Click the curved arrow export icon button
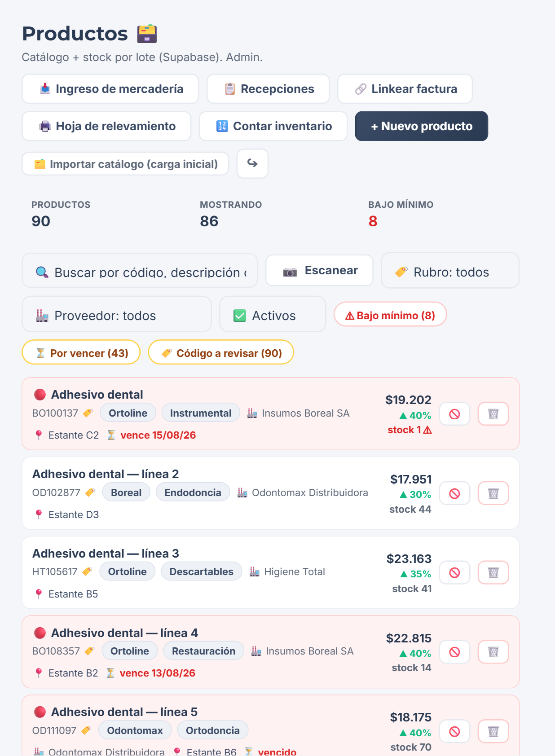 point(253,163)
